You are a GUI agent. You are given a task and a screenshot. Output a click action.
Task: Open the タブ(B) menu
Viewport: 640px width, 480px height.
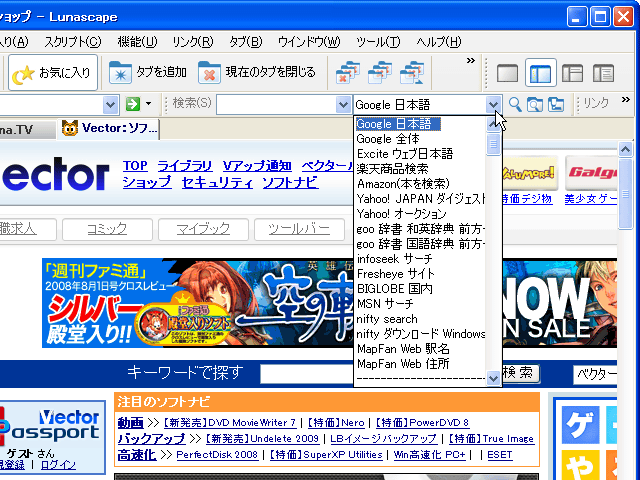pyautogui.click(x=245, y=42)
